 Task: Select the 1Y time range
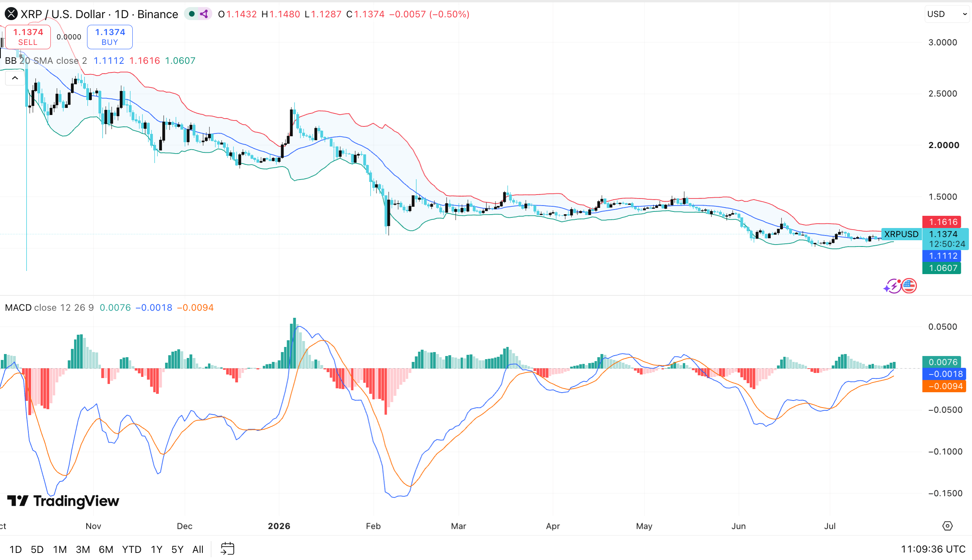point(157,549)
